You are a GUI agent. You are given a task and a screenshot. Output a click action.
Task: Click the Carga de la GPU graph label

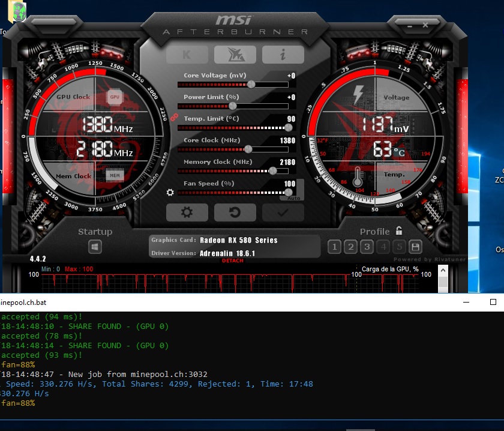[390, 269]
